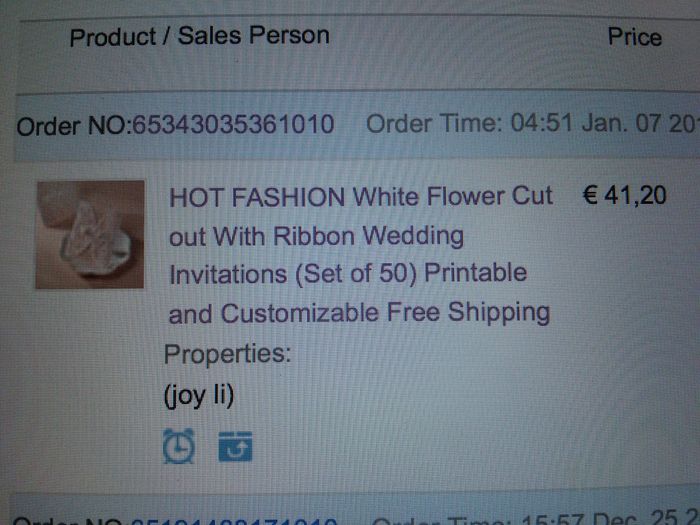Click the 'Order Time:' label in bottom order bar
The image size is (700, 525).
point(442,521)
